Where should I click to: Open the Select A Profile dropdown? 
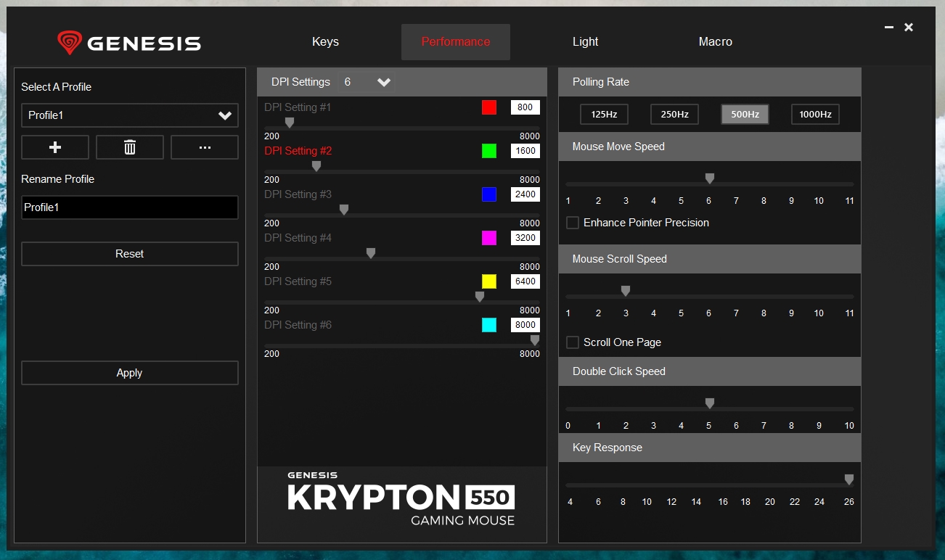tap(130, 115)
